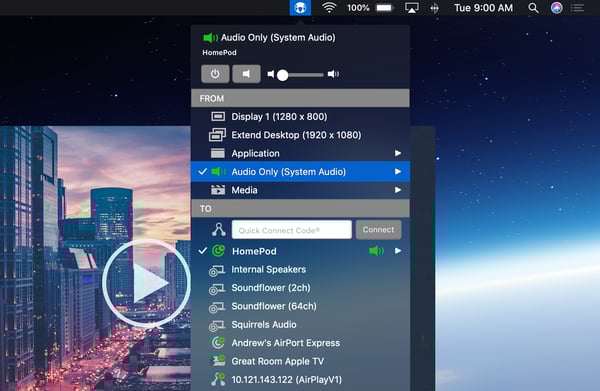The image size is (600, 391).
Task: Focus the Quick Connect Code field
Action: point(292,230)
